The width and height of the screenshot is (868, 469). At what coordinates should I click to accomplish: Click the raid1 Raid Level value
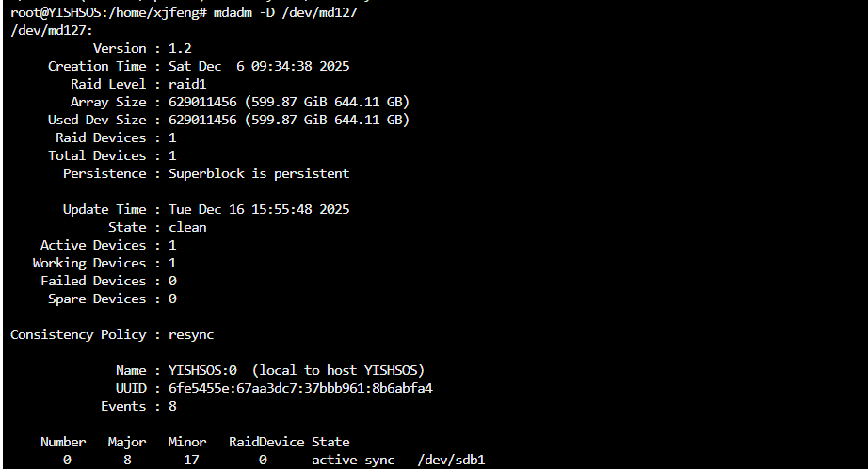(x=187, y=84)
